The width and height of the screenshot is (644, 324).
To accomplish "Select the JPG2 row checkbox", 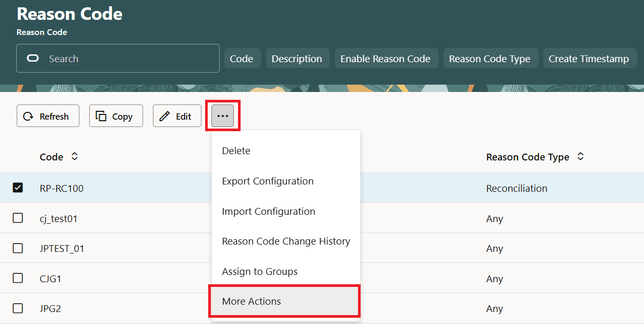I will [x=18, y=308].
